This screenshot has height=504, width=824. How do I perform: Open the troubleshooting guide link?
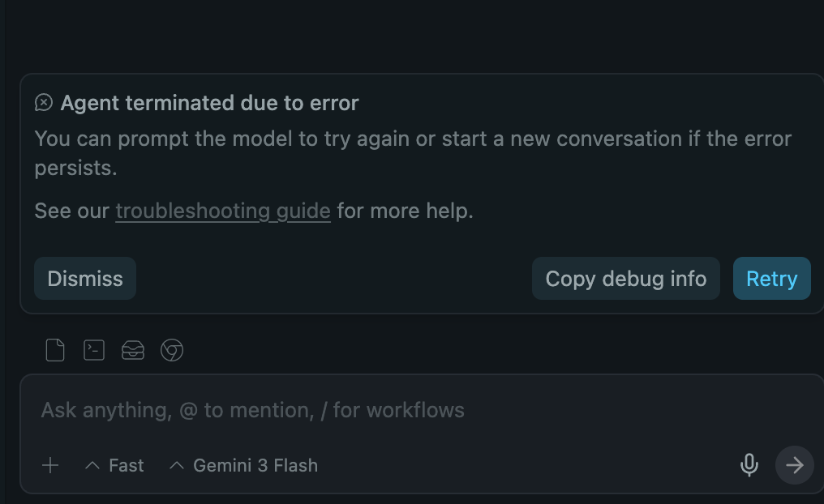tap(223, 211)
